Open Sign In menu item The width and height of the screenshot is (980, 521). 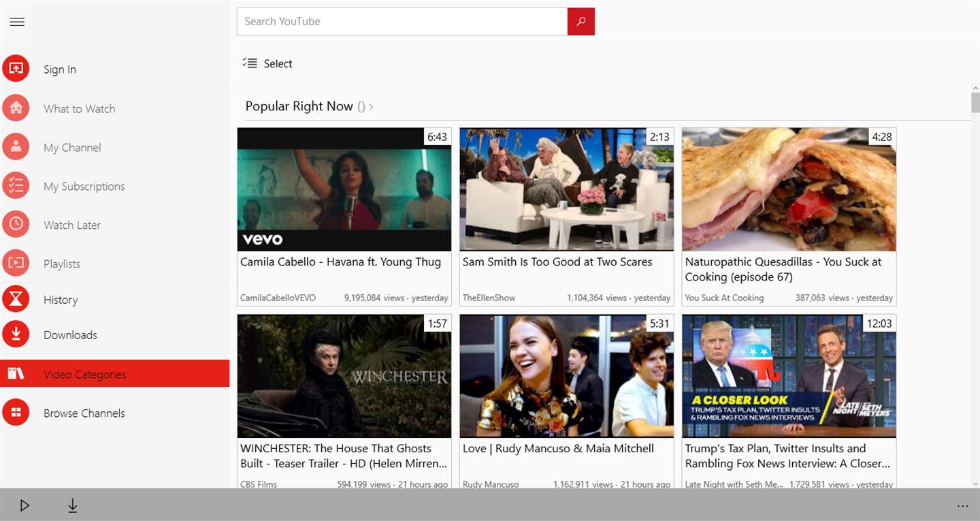tap(114, 69)
